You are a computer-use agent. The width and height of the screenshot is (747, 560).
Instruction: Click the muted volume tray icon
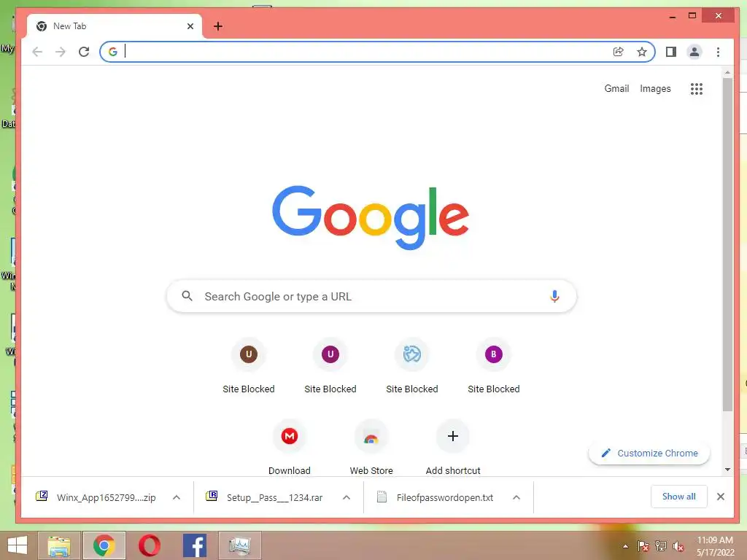tap(678, 546)
